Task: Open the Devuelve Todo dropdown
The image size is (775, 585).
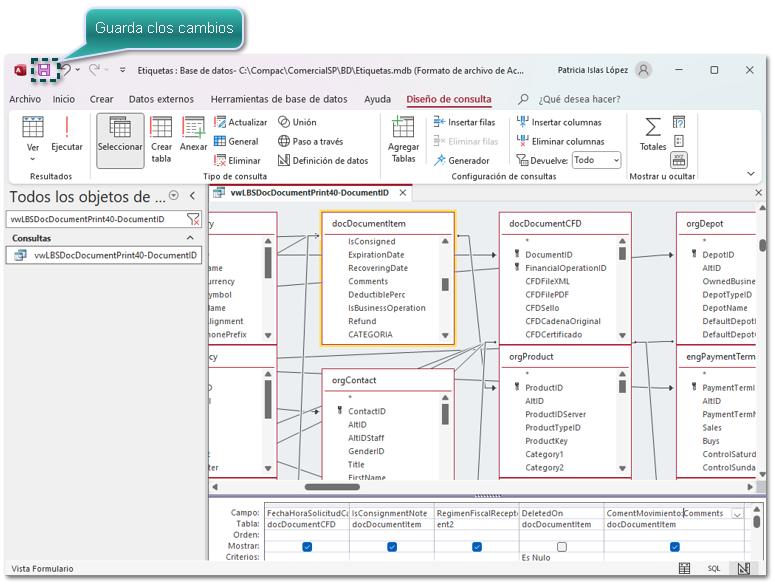Action: click(x=596, y=160)
